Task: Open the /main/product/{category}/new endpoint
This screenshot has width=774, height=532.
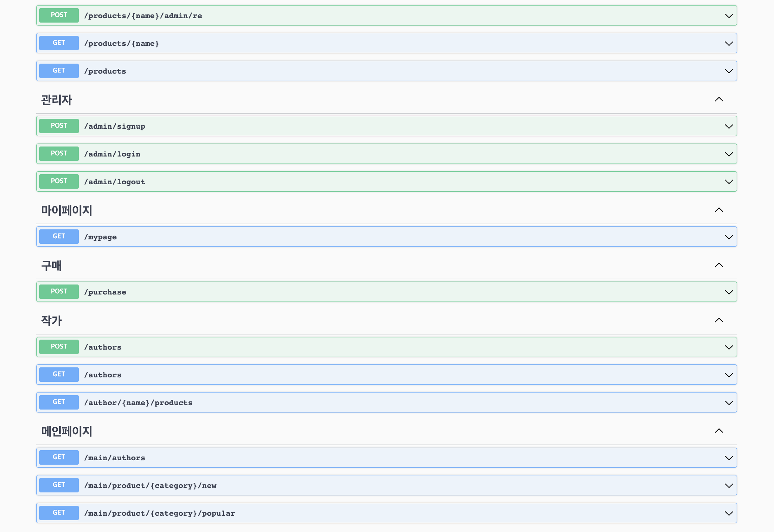Action: pos(150,485)
